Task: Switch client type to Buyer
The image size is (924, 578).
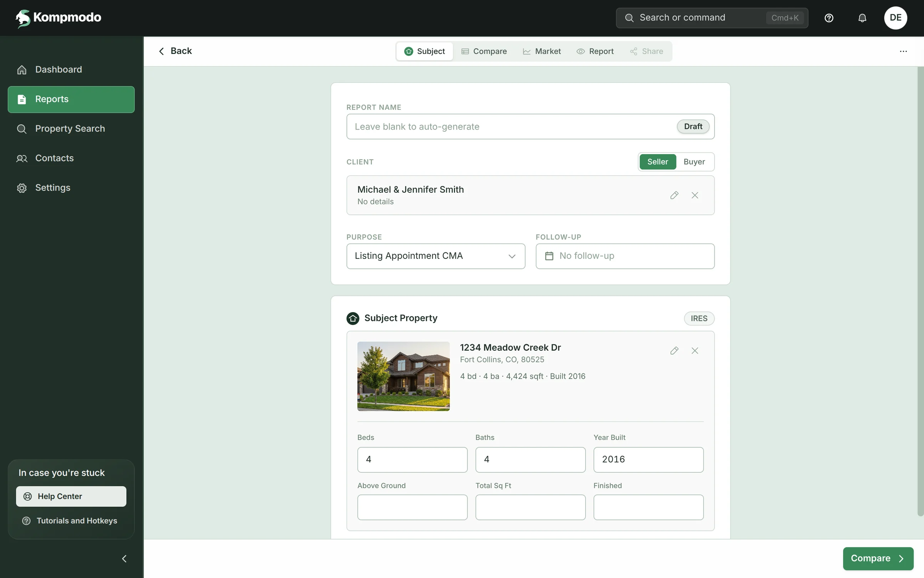Action: tap(694, 162)
